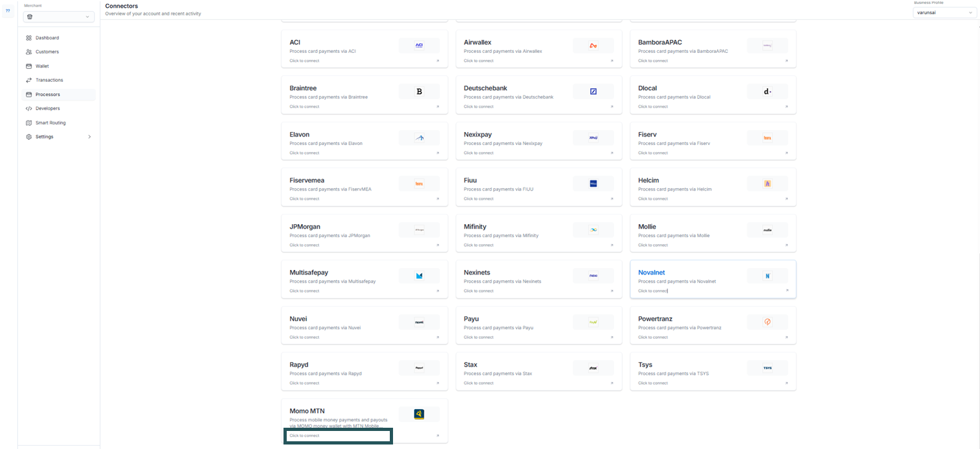Open the Stax connector card arrow
Screen dimensions: 980x449
(611, 383)
